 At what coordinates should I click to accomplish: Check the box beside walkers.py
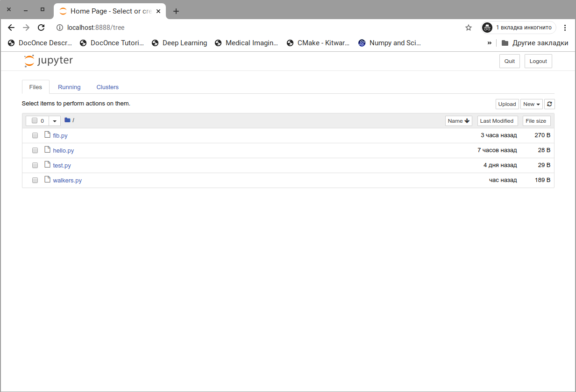pos(35,180)
